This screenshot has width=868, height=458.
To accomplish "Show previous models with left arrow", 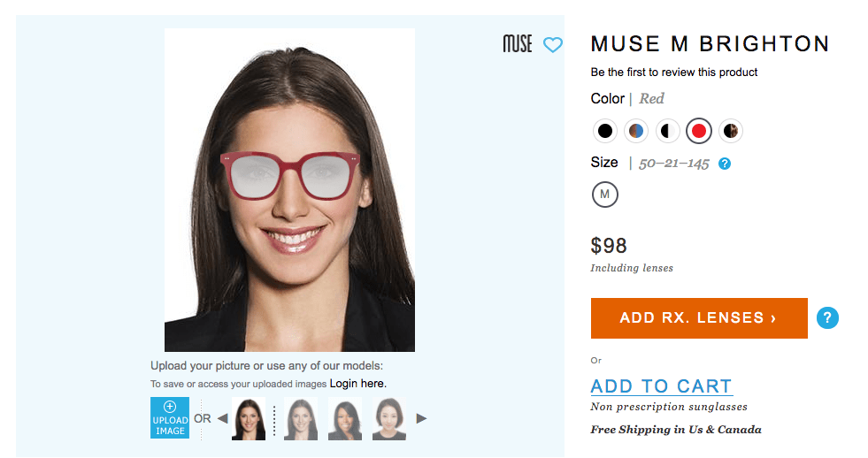I will point(222,418).
